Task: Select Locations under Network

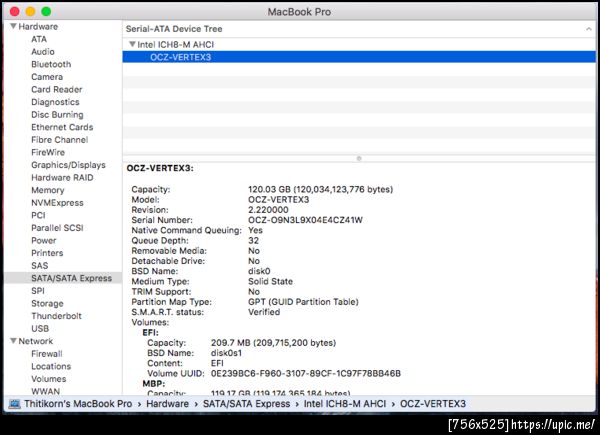Action: pos(51,367)
